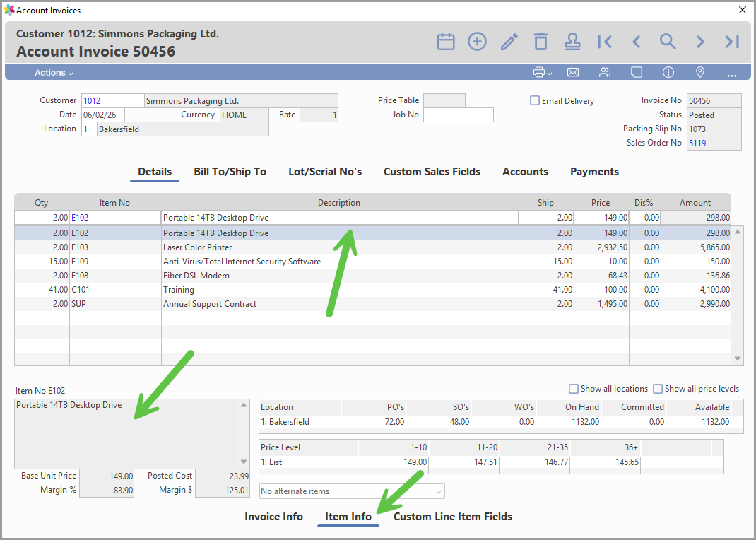This screenshot has width=756, height=540.
Task: Select the Anti-Virus/Total Internet Security Software row
Action: [x=372, y=262]
